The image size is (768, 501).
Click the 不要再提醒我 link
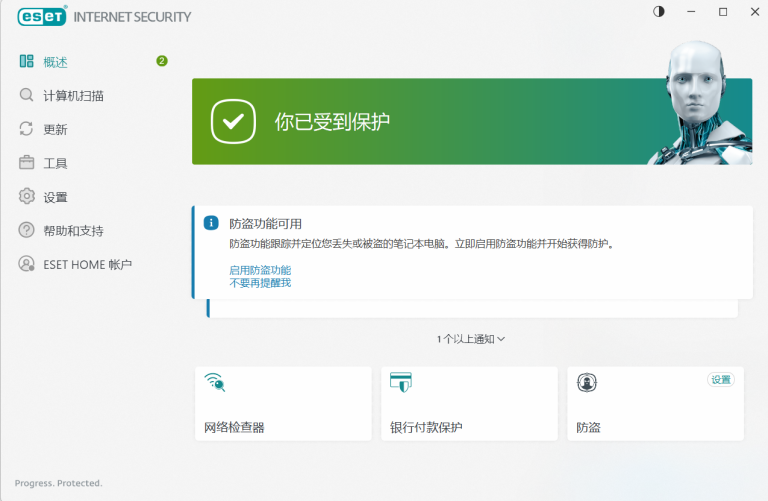(260, 283)
